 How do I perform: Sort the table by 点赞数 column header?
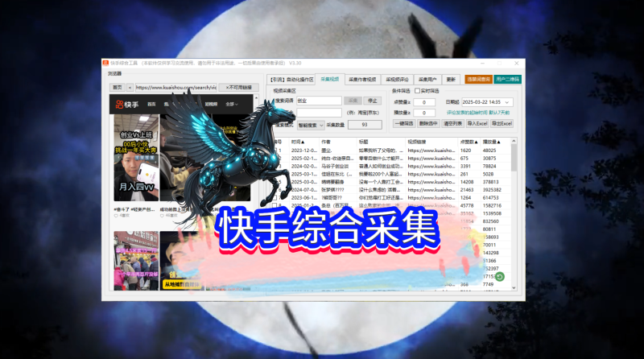point(469,142)
